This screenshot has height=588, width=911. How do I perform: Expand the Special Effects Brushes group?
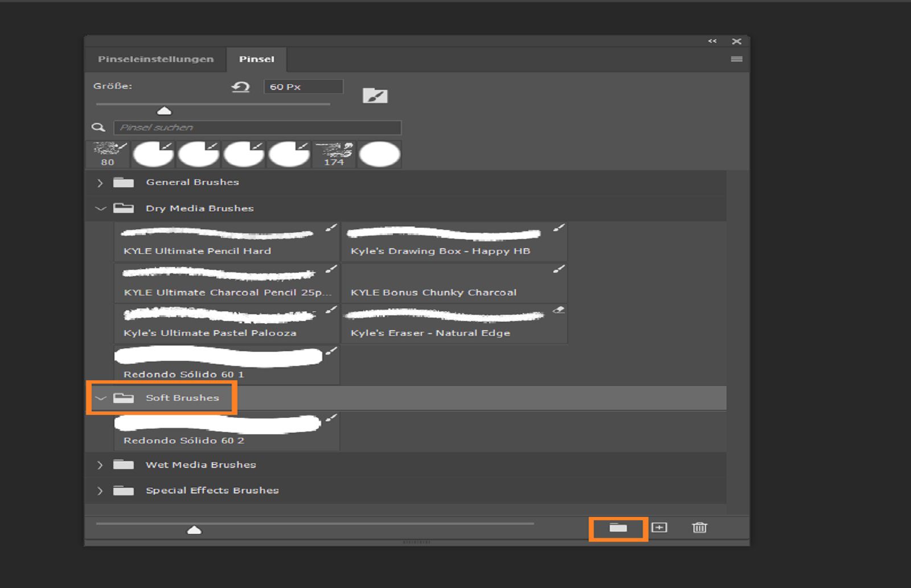coord(100,490)
